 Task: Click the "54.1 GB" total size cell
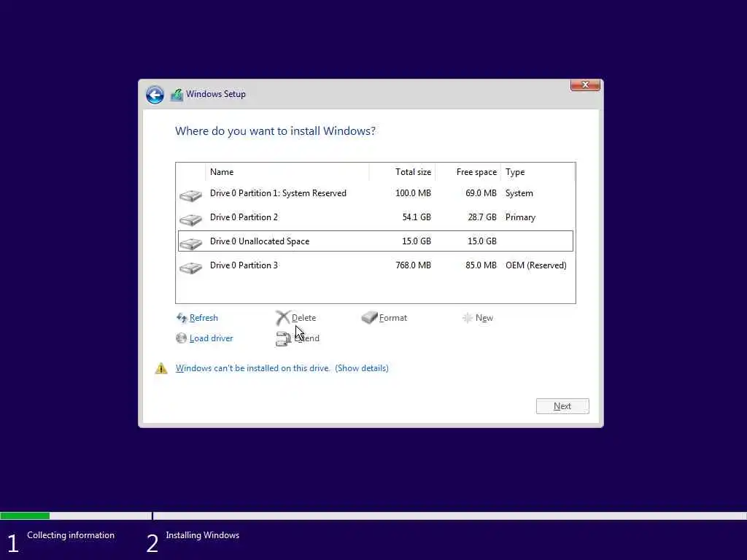pos(417,217)
